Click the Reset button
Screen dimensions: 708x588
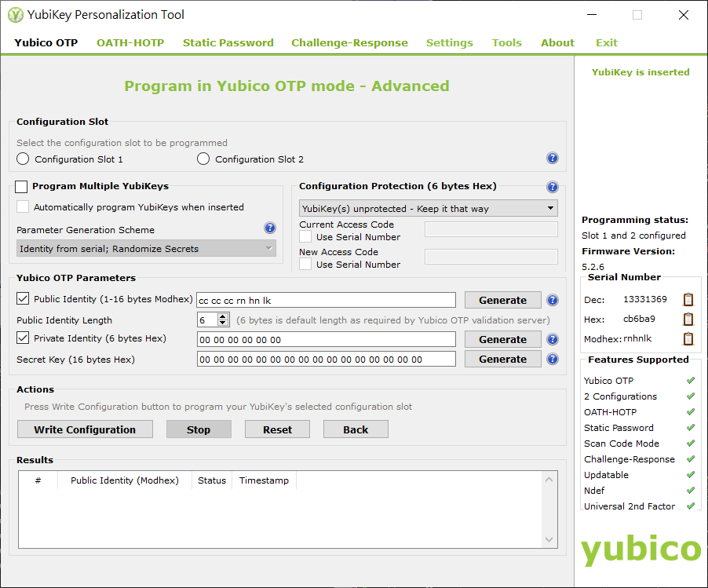pos(277,429)
